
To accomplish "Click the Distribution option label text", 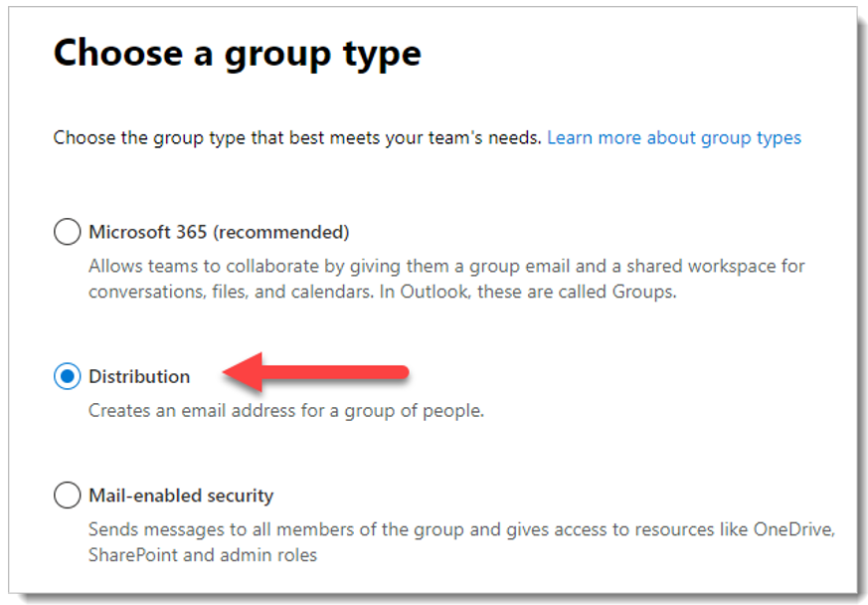I will tap(139, 376).
